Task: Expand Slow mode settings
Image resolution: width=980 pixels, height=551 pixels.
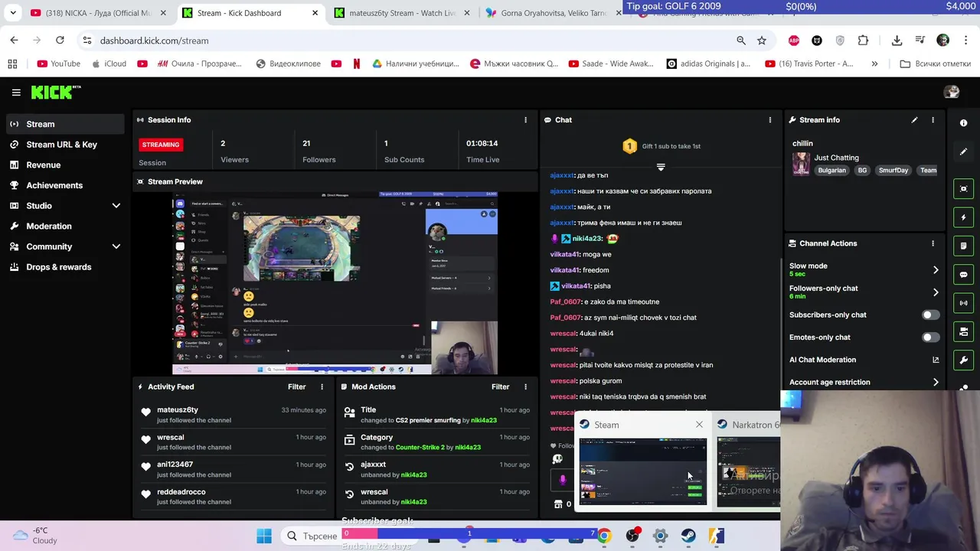Action: coord(936,269)
